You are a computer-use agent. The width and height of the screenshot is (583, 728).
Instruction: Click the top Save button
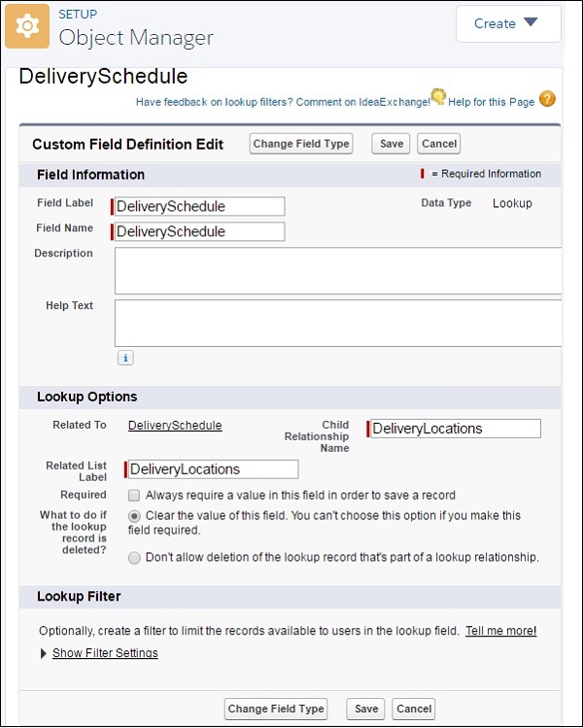(x=392, y=144)
